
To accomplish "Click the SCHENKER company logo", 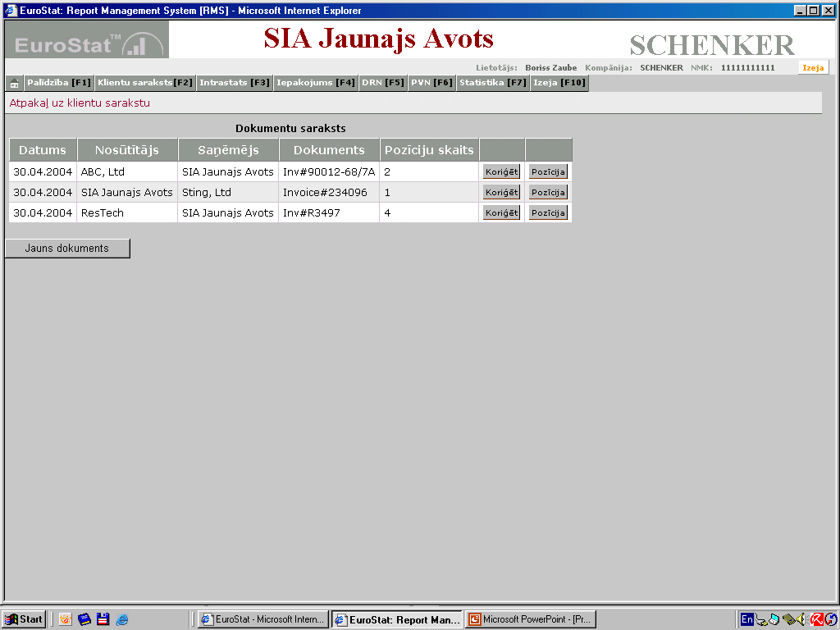I will [x=712, y=45].
